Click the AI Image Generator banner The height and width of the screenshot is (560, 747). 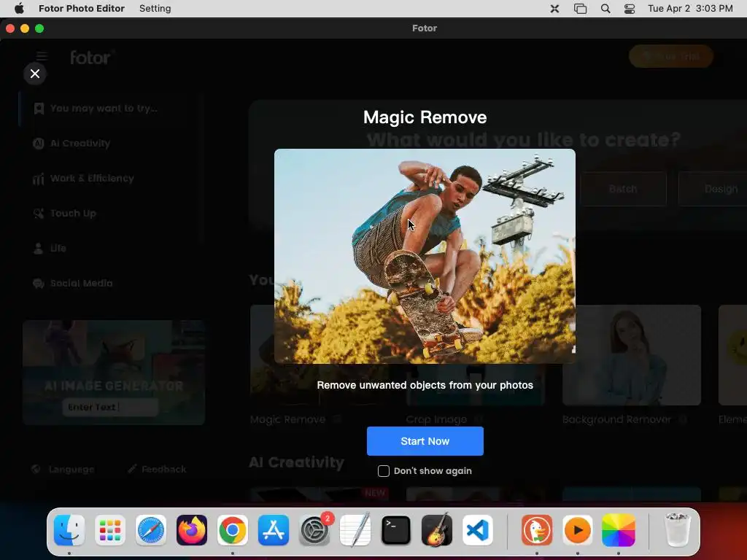[114, 373]
